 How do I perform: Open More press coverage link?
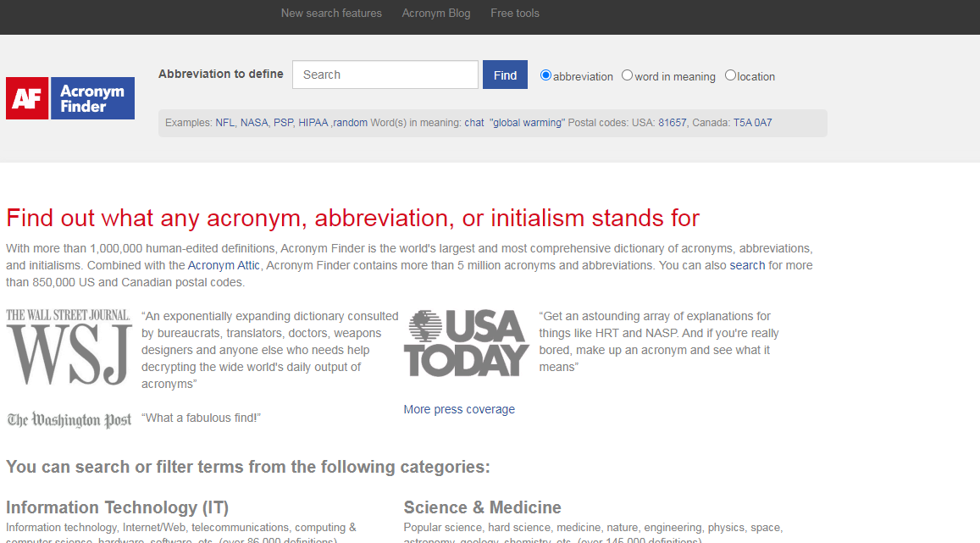(459, 409)
